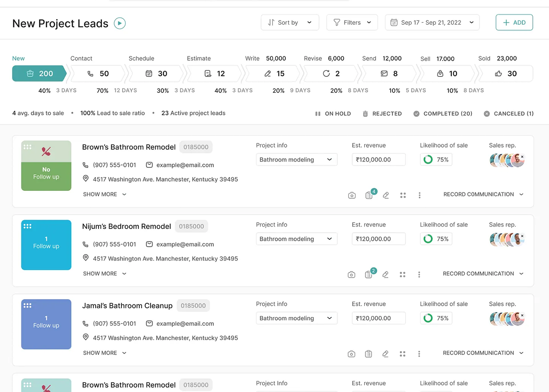Click the phone icon in the Contact pipeline stage

[x=90, y=73]
